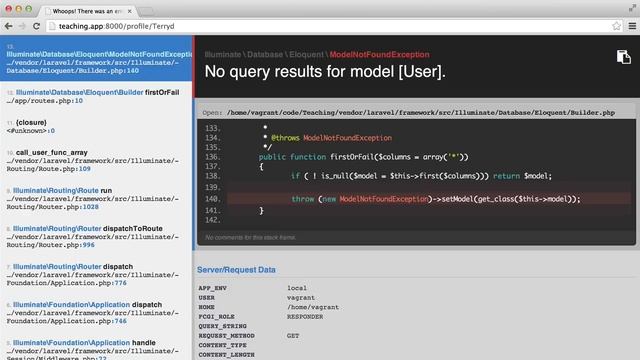Click ModelNotFoundException red title text
This screenshot has height=360, width=640.
[380, 55]
